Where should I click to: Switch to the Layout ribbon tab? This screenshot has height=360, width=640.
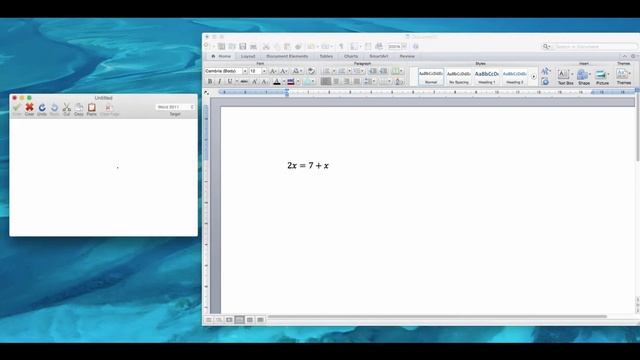[248, 56]
